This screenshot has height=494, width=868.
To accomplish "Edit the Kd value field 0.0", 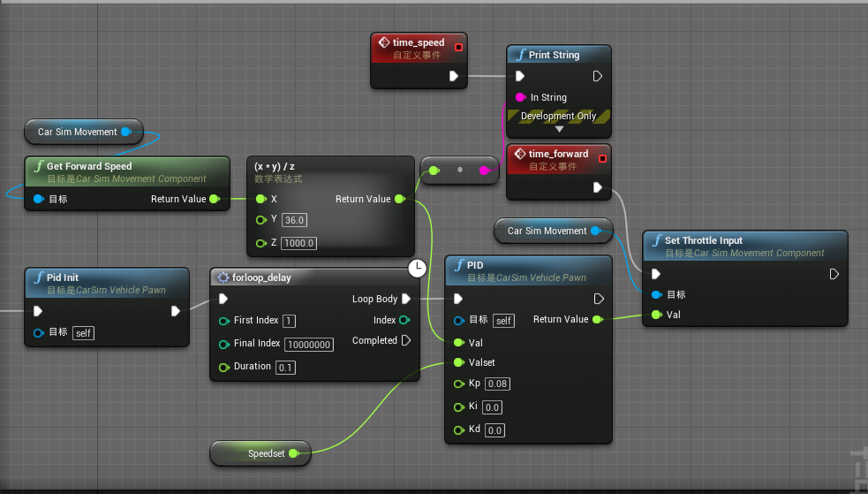I will 494,430.
